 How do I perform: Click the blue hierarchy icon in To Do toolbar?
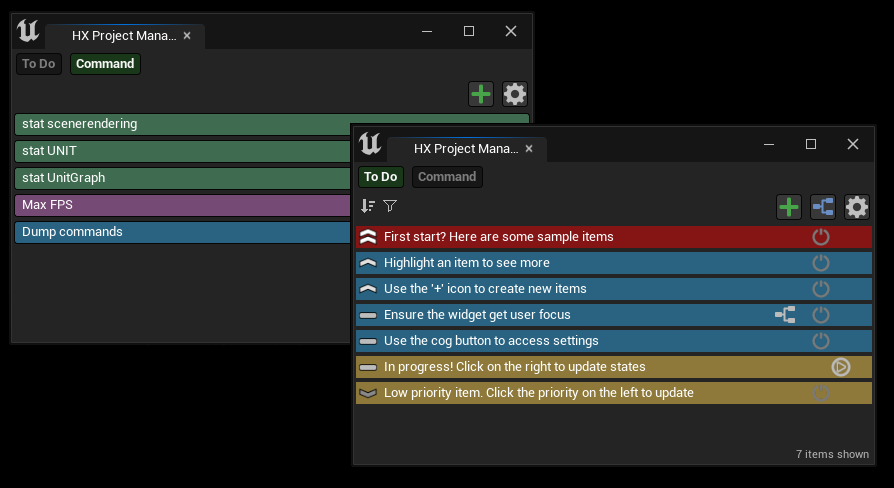point(823,207)
